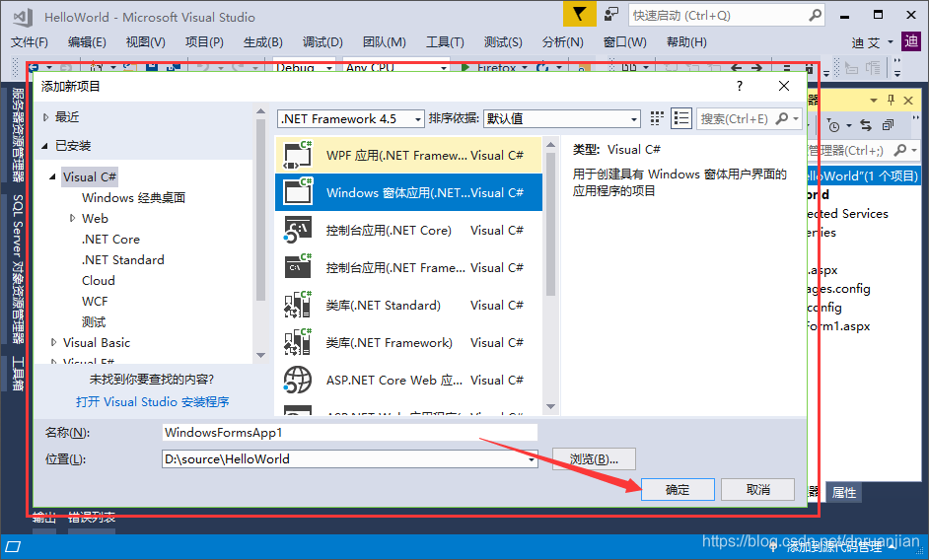929x560 pixels.
Task: Open the 视图(V) menu
Action: tap(146, 42)
